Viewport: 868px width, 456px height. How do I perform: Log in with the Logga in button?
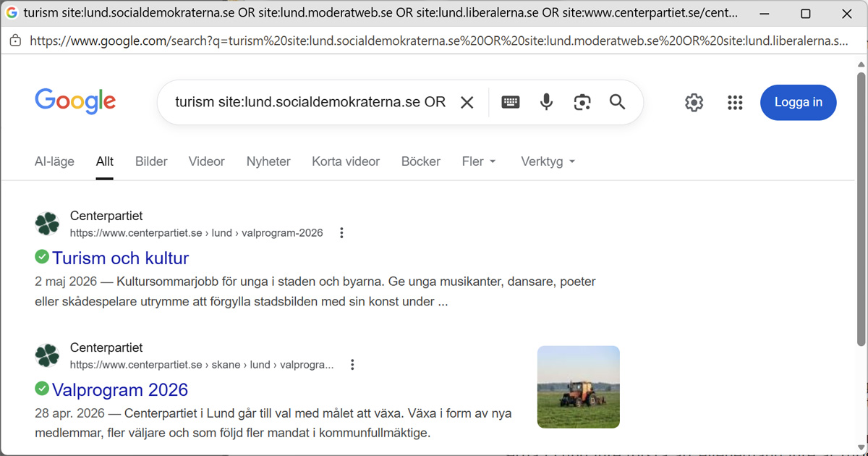click(799, 103)
